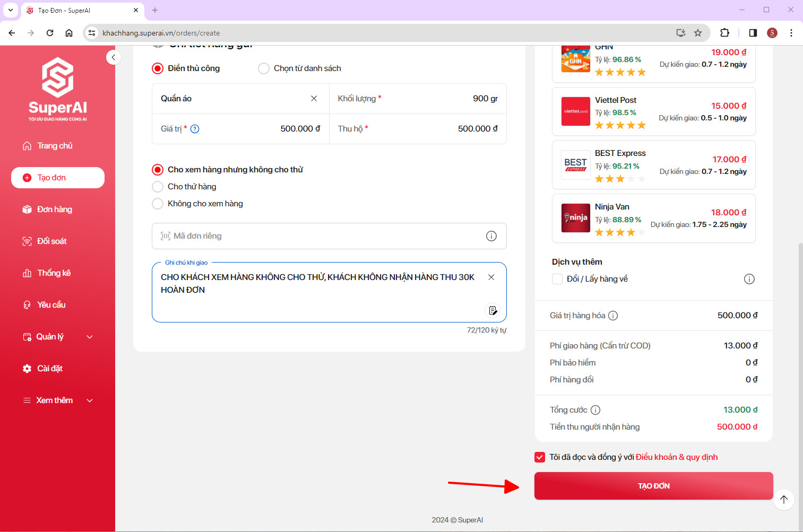
Task: Open Điều khoản & quy định link
Action: coord(677,457)
